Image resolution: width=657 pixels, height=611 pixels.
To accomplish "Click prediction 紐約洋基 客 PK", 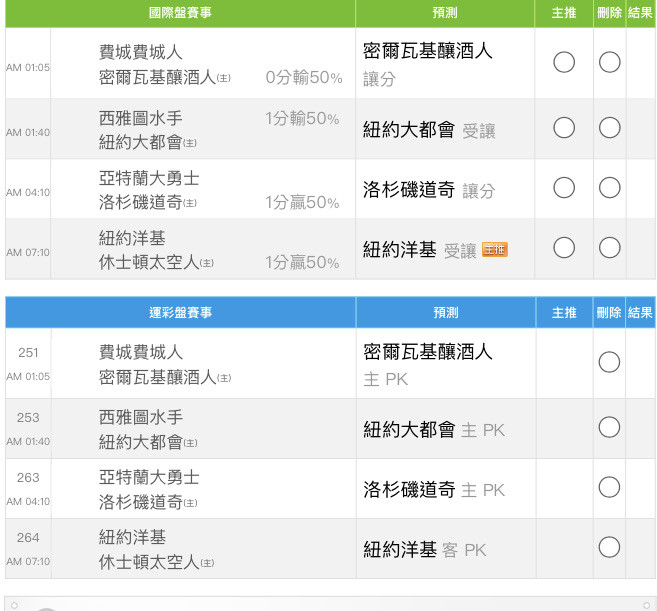I will (x=425, y=549).
